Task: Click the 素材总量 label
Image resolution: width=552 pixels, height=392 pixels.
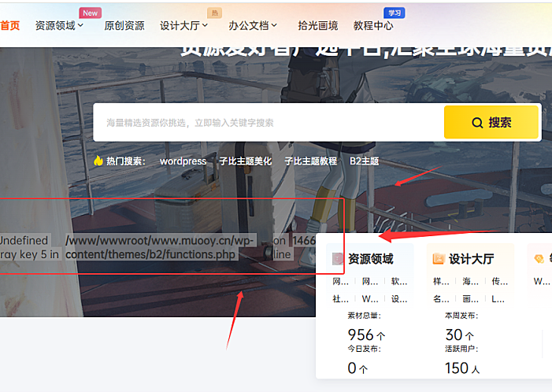Action: coord(364,316)
